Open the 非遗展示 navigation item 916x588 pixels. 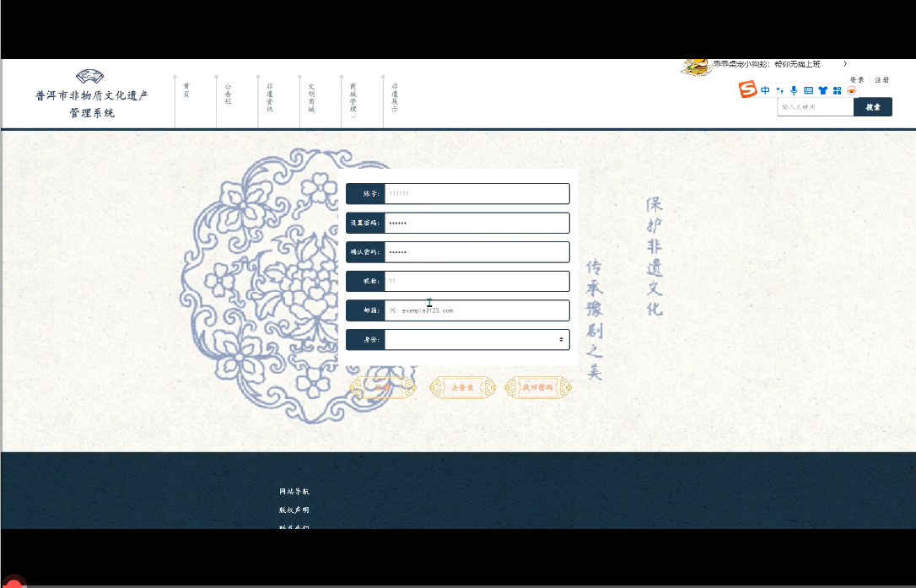[395, 97]
